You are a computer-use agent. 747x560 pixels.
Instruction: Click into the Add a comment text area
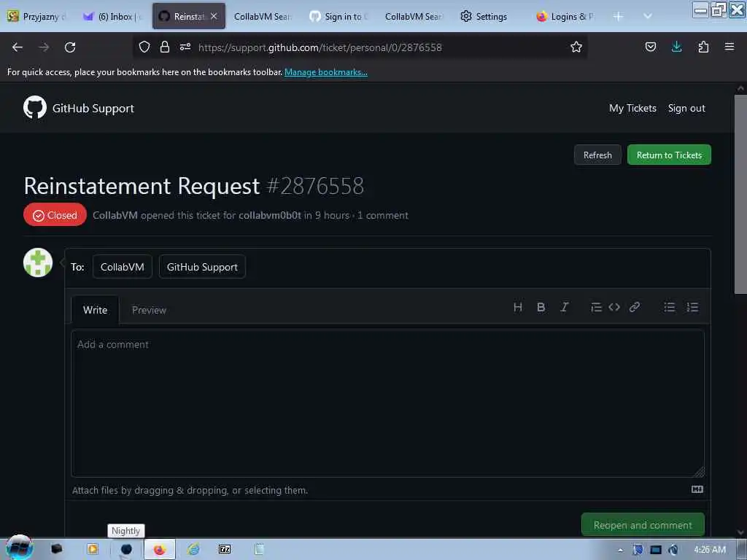tap(387, 403)
